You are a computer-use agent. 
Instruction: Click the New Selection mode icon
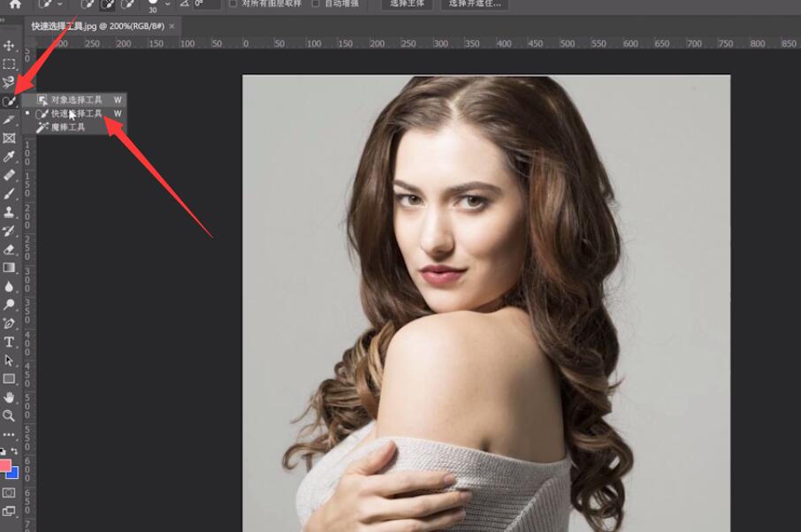[88, 4]
